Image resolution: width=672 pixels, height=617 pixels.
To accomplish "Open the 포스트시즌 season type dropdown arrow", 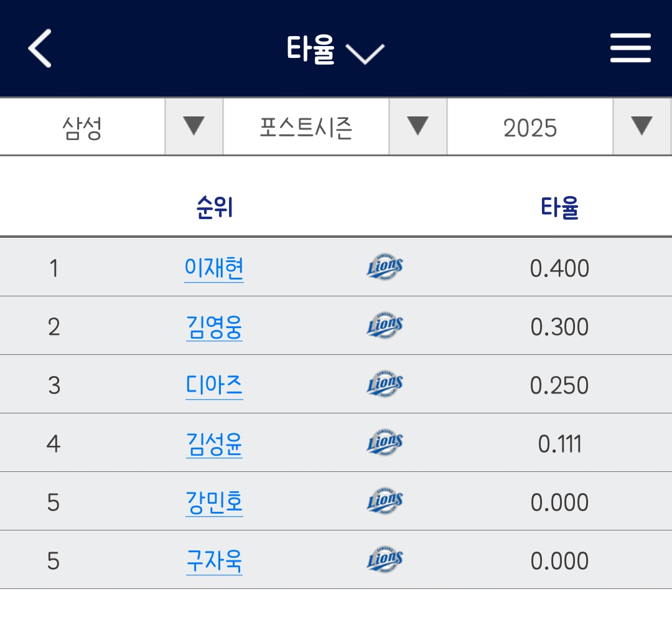I will [x=418, y=126].
